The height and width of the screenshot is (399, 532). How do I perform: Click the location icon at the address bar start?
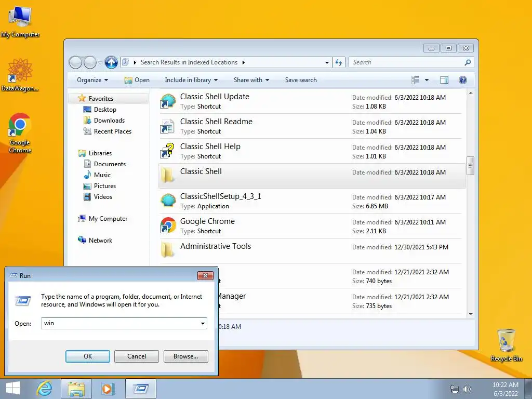pyautogui.click(x=126, y=62)
